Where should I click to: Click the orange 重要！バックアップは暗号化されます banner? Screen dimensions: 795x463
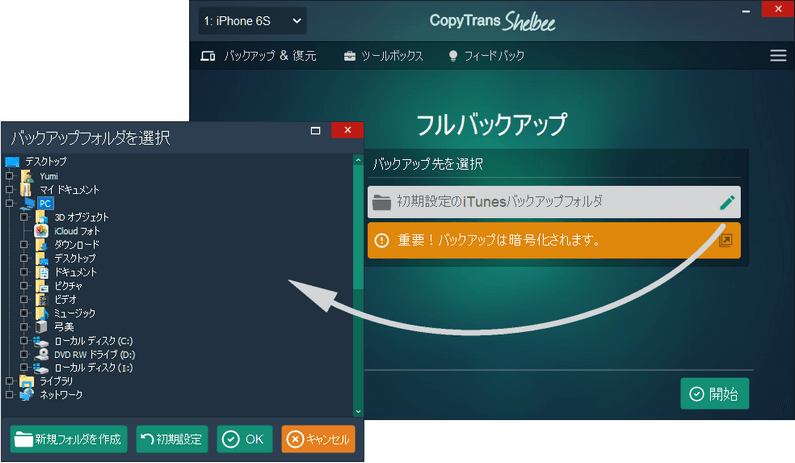(554, 240)
